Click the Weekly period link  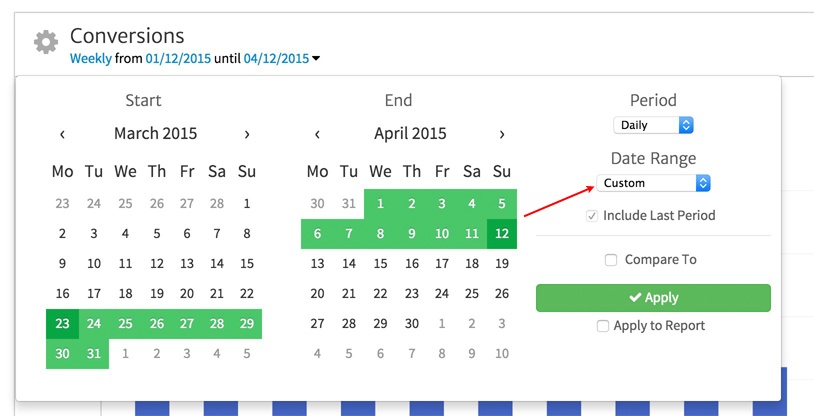tap(92, 59)
